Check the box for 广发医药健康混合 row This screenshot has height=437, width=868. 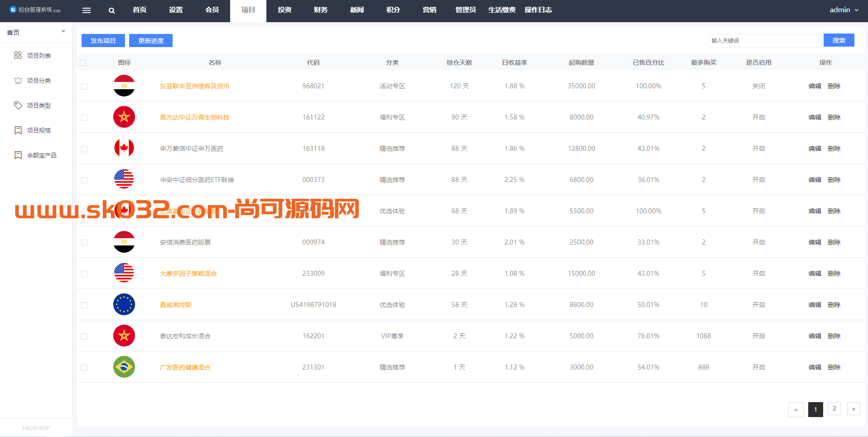[x=84, y=367]
